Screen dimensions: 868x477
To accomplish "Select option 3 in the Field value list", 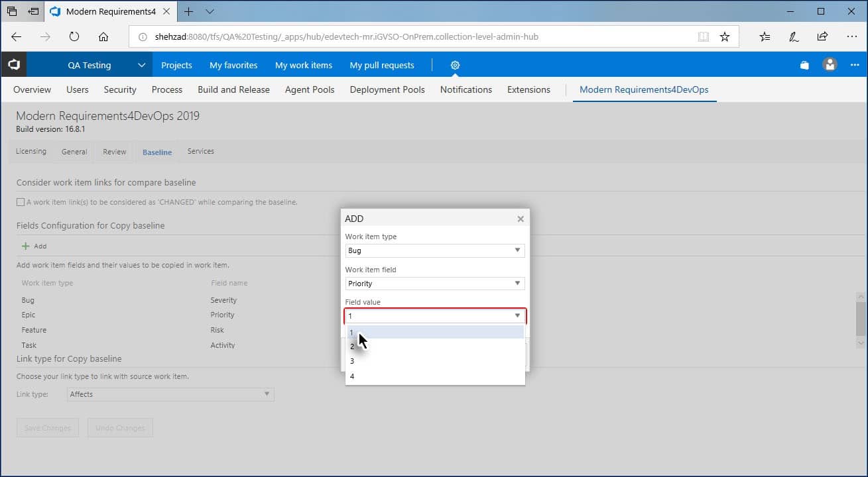I will click(x=435, y=362).
